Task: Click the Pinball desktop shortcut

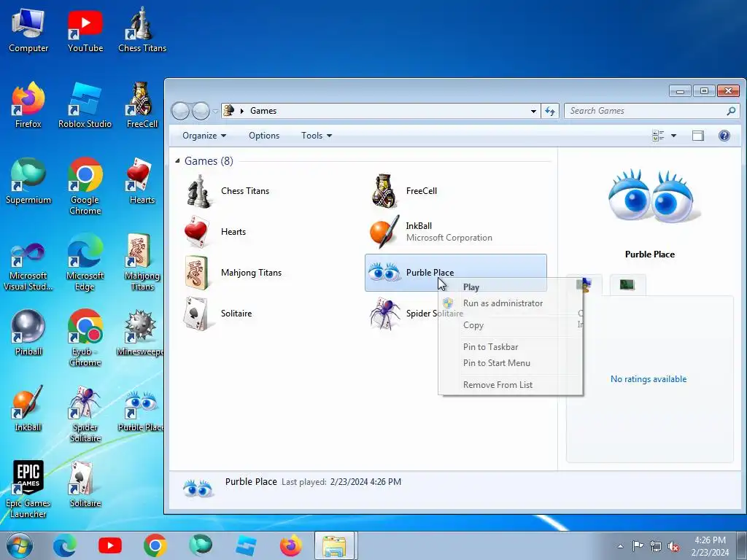Action: click(28, 333)
